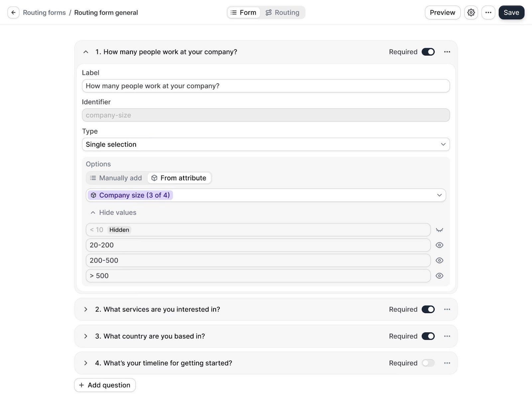This screenshot has height=407, width=532.
Task: Click the Label input field
Action: [x=266, y=86]
